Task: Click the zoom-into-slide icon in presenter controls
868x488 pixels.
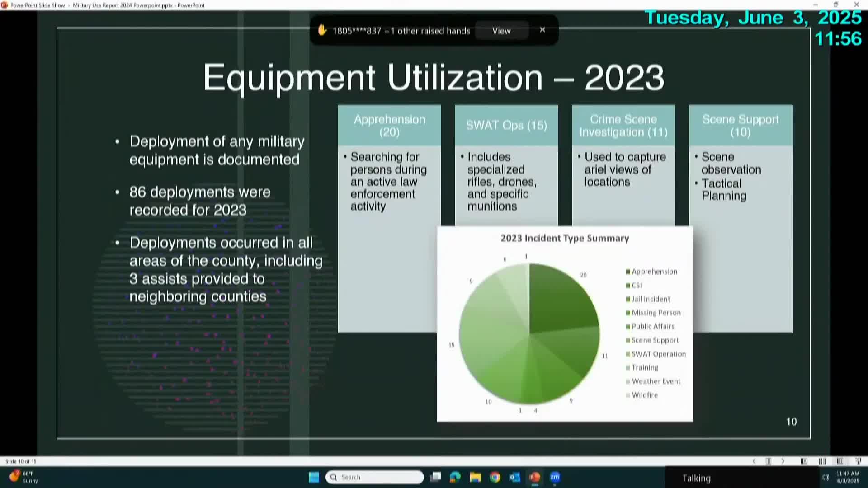Action: (822, 461)
